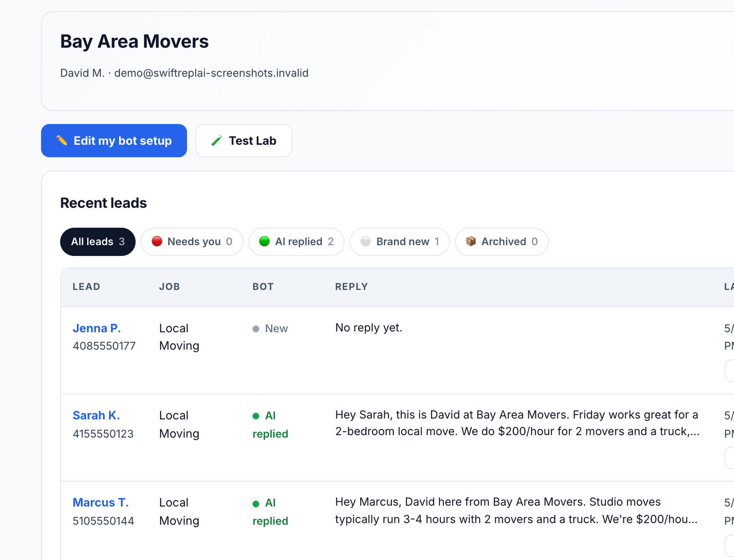Click AI replied status in Marcus's row
This screenshot has height=560, width=734.
(x=270, y=512)
